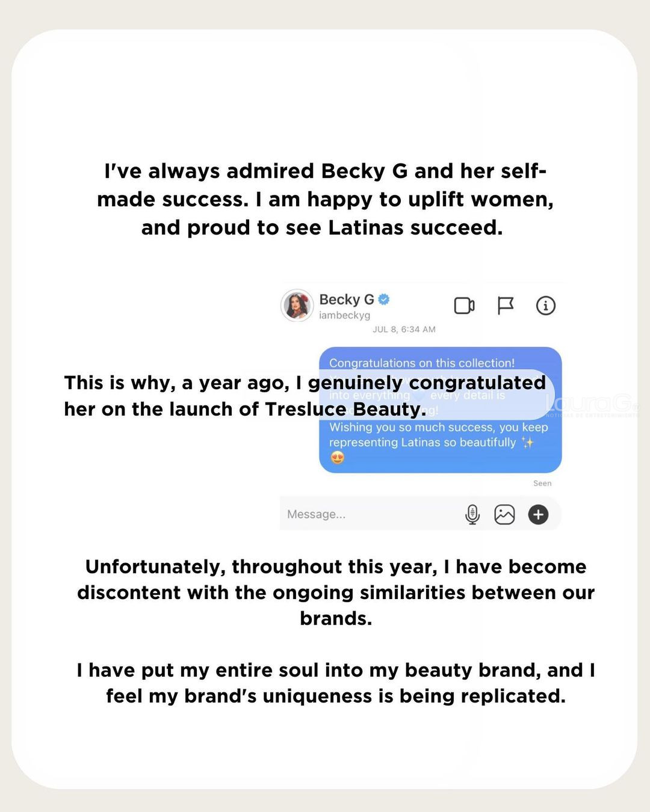Click the flag icon in chat header
Screen dimensions: 650x812
(x=506, y=306)
